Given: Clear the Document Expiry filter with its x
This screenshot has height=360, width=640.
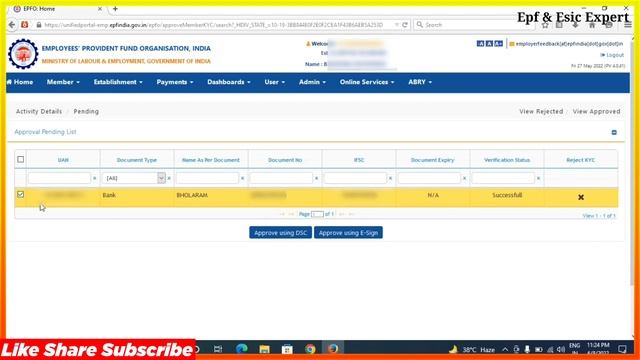Looking at the screenshot, I should (x=464, y=178).
